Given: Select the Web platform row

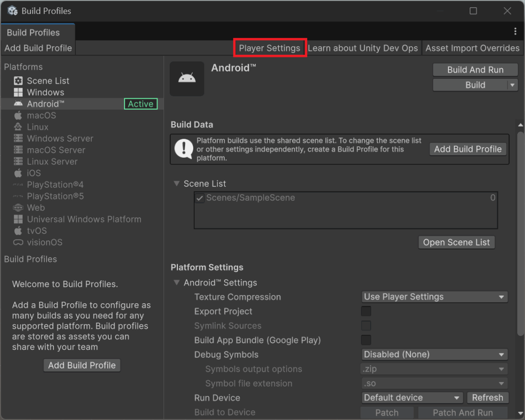Looking at the screenshot, I should (x=82, y=207).
